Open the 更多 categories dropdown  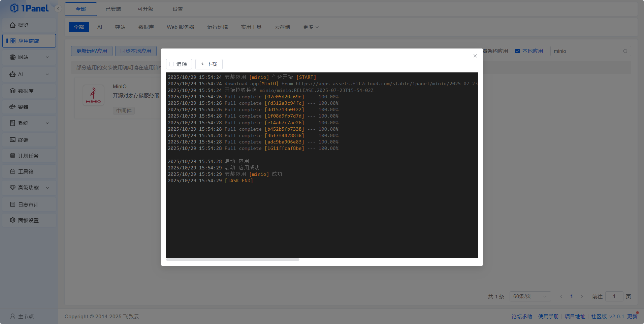click(311, 27)
